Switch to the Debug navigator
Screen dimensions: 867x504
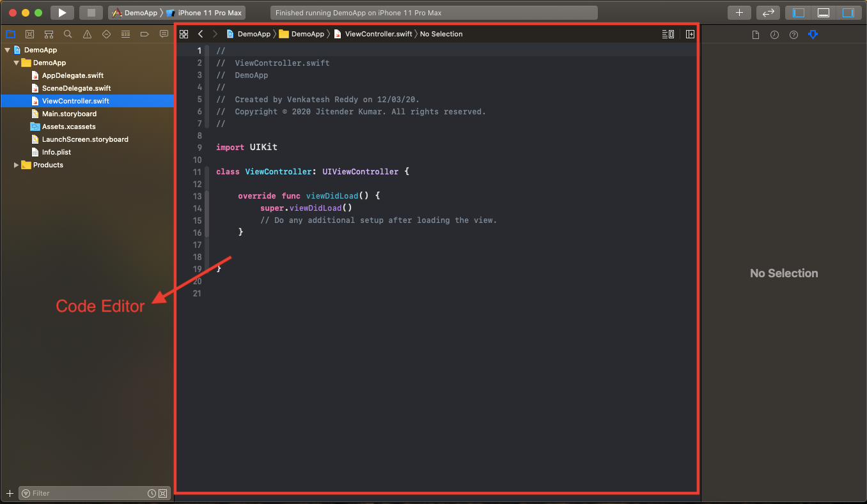125,34
